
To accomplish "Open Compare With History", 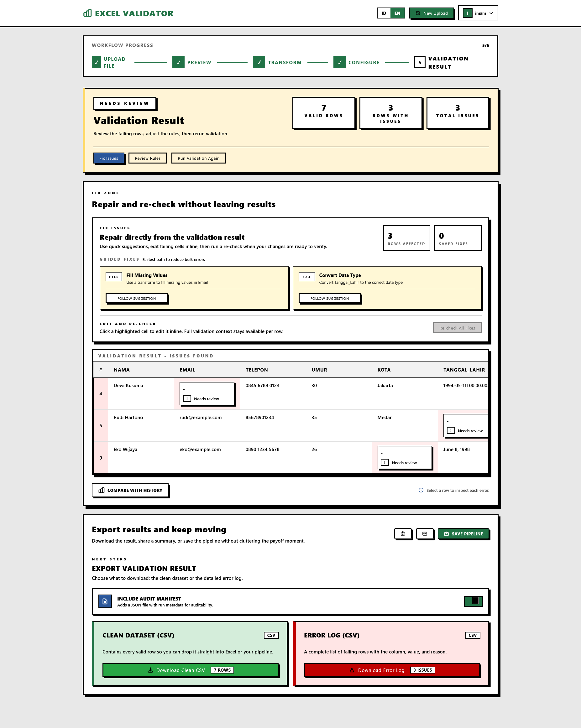I will click(130, 490).
